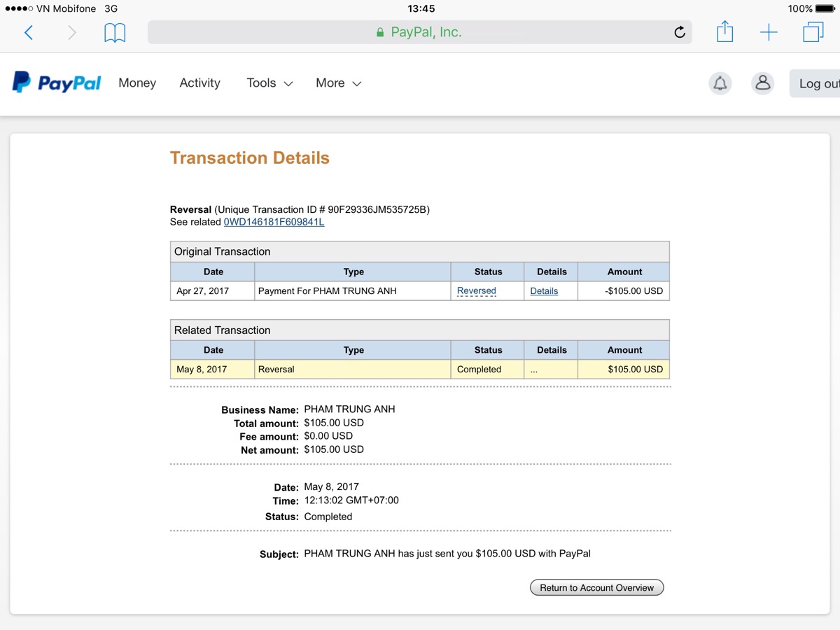The width and height of the screenshot is (840, 630).
Task: Go back in Safari
Action: tap(29, 32)
